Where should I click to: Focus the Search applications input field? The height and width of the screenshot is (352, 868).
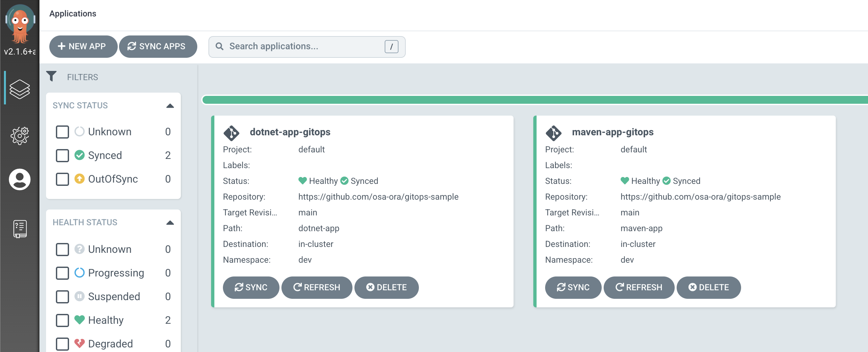[307, 46]
